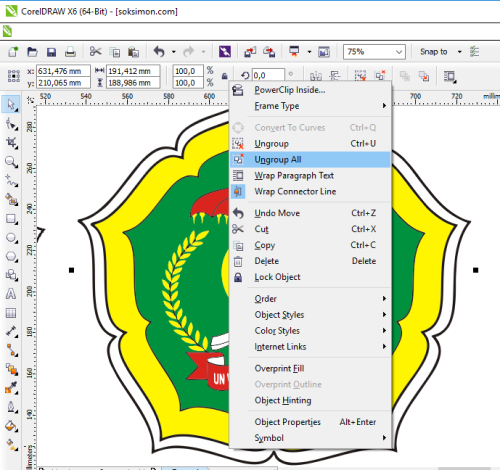Select the Rectangle tool
Image resolution: width=500 pixels, height=470 pixels.
coord(11,219)
